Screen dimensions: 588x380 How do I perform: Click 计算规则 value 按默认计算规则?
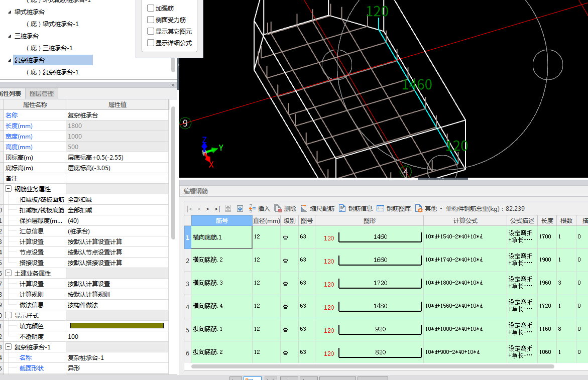117,294
